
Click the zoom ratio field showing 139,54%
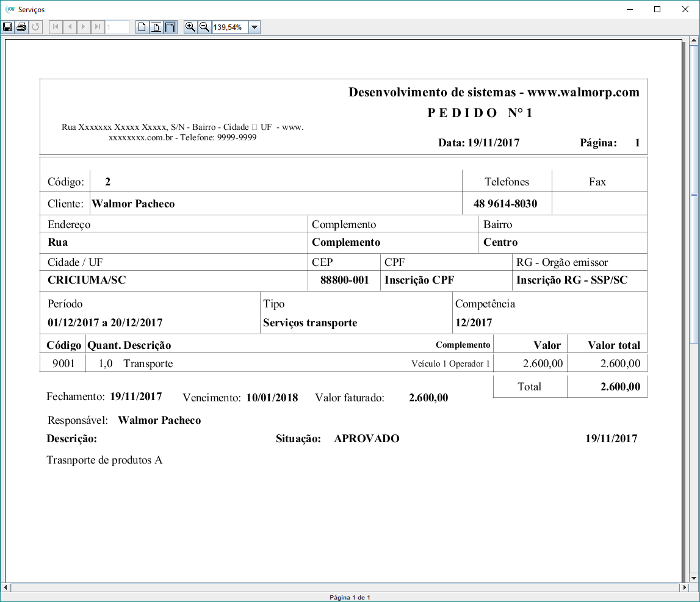(229, 27)
